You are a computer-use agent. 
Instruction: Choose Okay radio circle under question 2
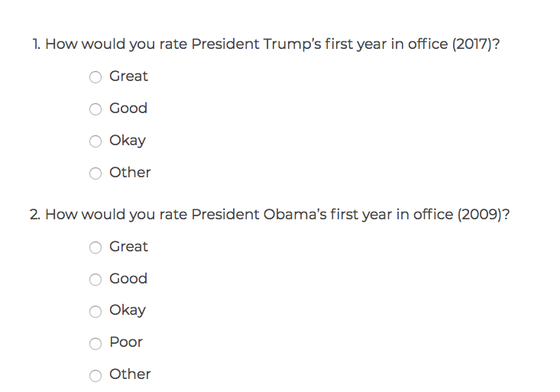pos(95,312)
